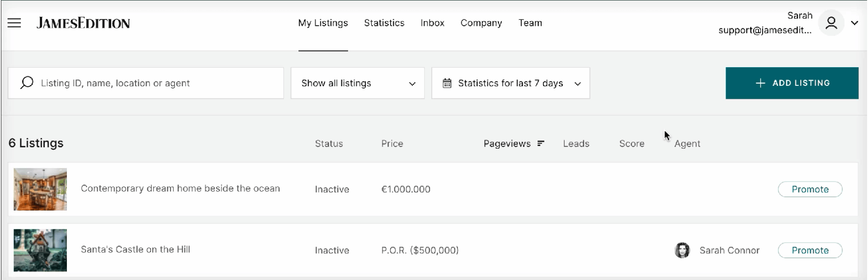Focus the listing search input field
This screenshot has width=868, height=280.
click(x=146, y=83)
